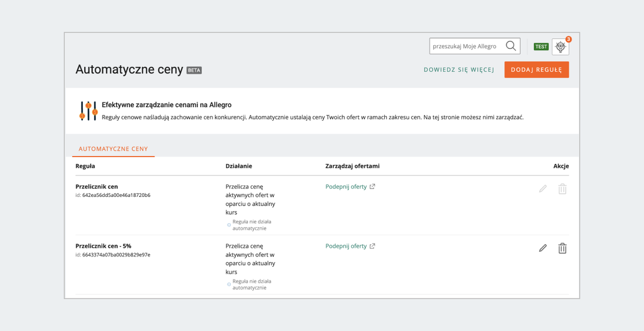Screen dimensions: 644x331
Task: Click the price sliders icon
Action: click(x=88, y=111)
